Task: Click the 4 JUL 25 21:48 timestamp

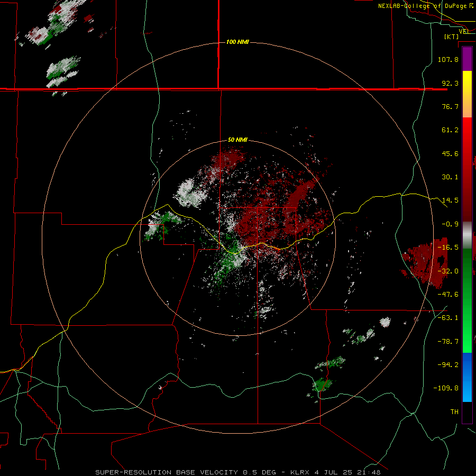Action: pos(347,472)
